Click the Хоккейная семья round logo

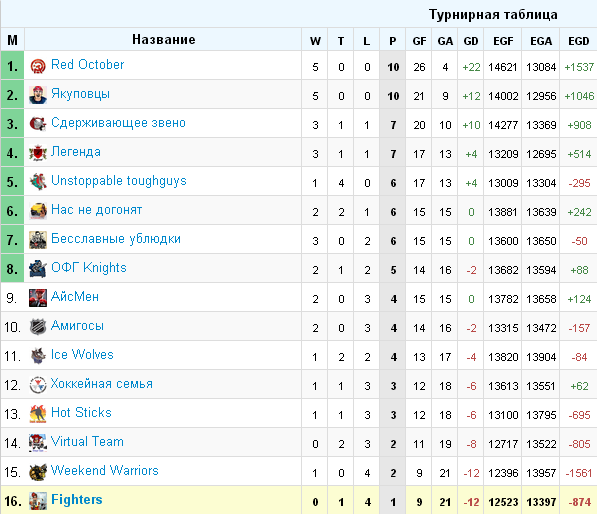pyautogui.click(x=38, y=385)
